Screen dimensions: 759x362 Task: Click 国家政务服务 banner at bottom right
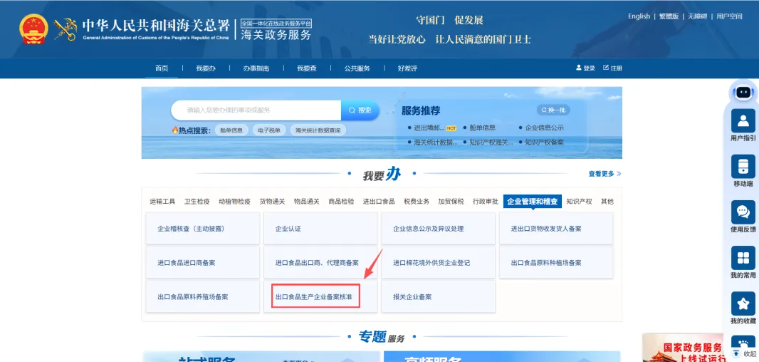[x=683, y=348]
